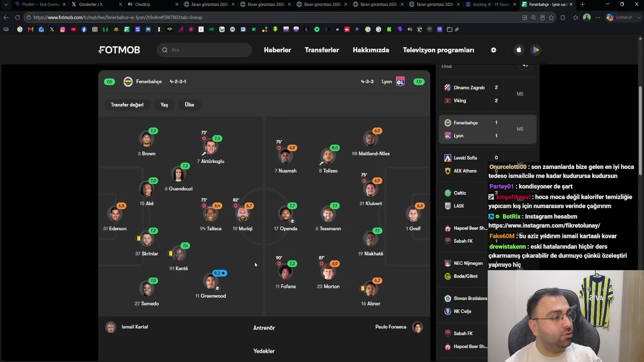Open the Instagram bookmark icon
The width and height of the screenshot is (644, 362).
point(62,29)
